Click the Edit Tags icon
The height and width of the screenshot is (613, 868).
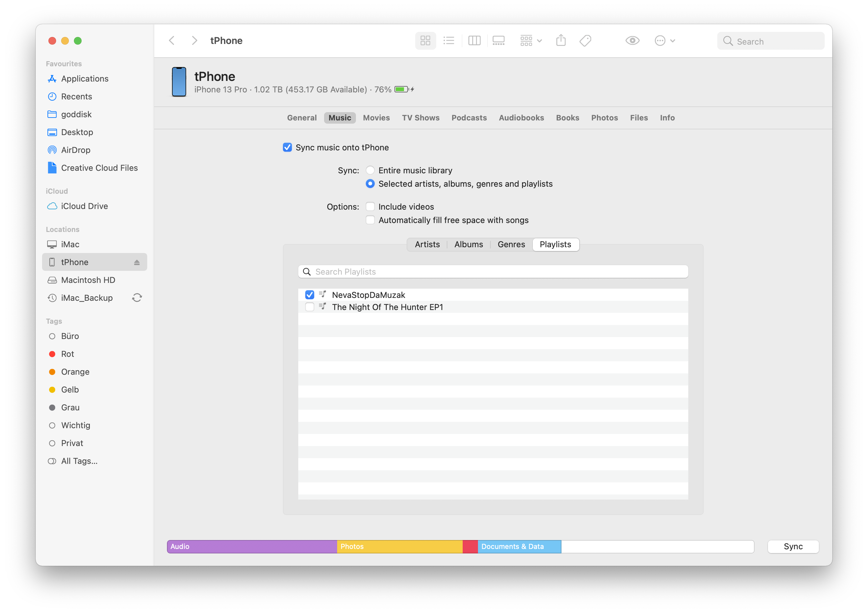pyautogui.click(x=585, y=40)
